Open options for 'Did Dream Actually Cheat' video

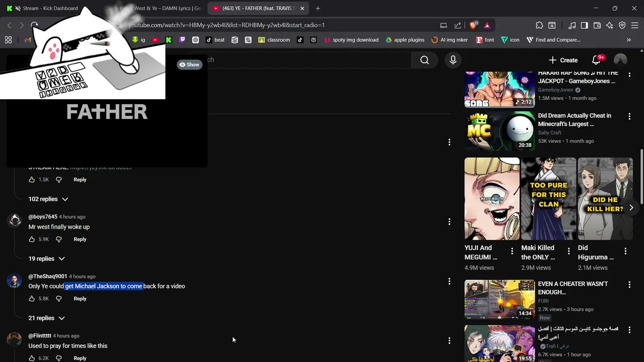tap(629, 116)
